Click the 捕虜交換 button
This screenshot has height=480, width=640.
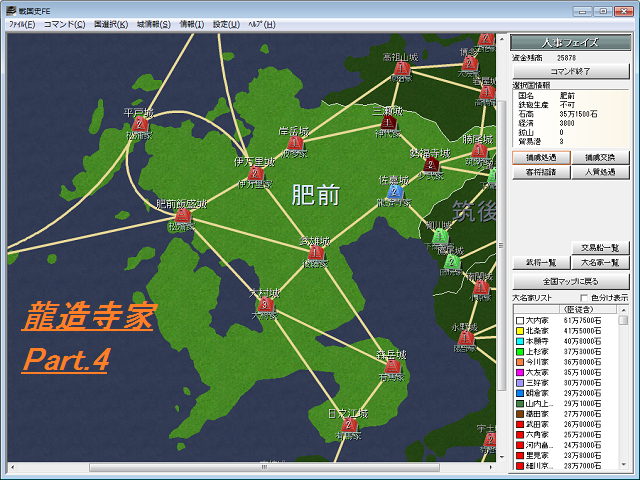pyautogui.click(x=600, y=158)
